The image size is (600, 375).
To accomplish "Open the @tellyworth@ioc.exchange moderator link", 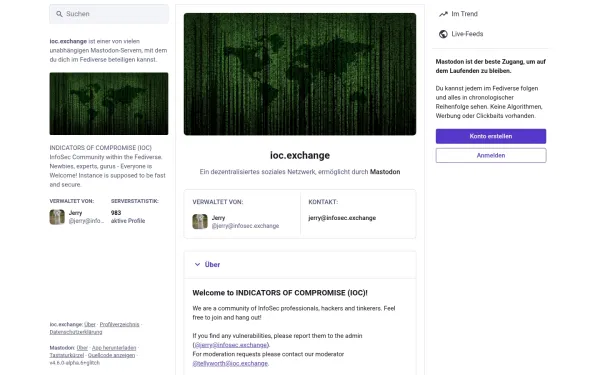I will point(230,364).
